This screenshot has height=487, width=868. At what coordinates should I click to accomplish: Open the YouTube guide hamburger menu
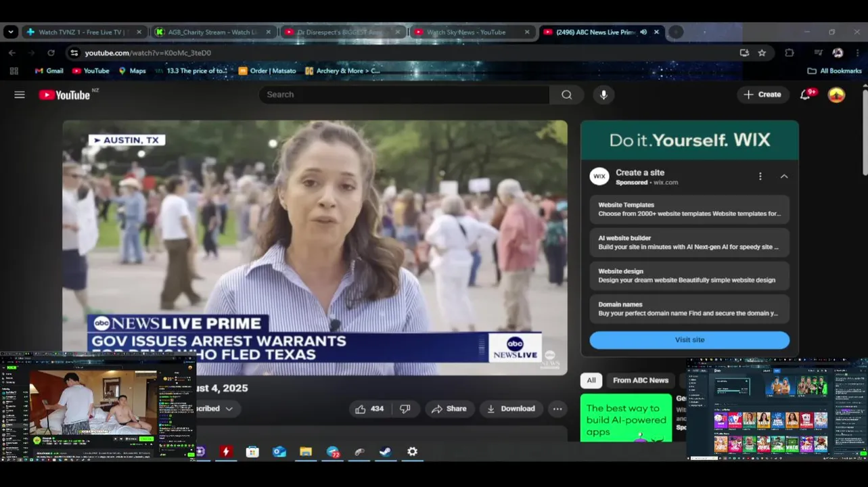click(x=20, y=95)
